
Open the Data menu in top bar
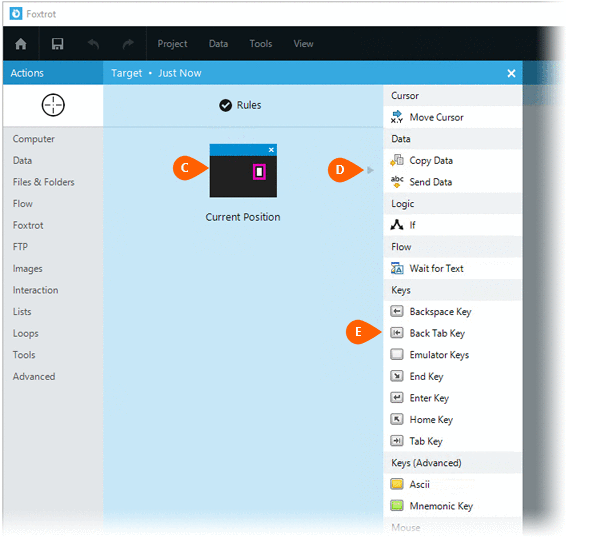(x=218, y=44)
